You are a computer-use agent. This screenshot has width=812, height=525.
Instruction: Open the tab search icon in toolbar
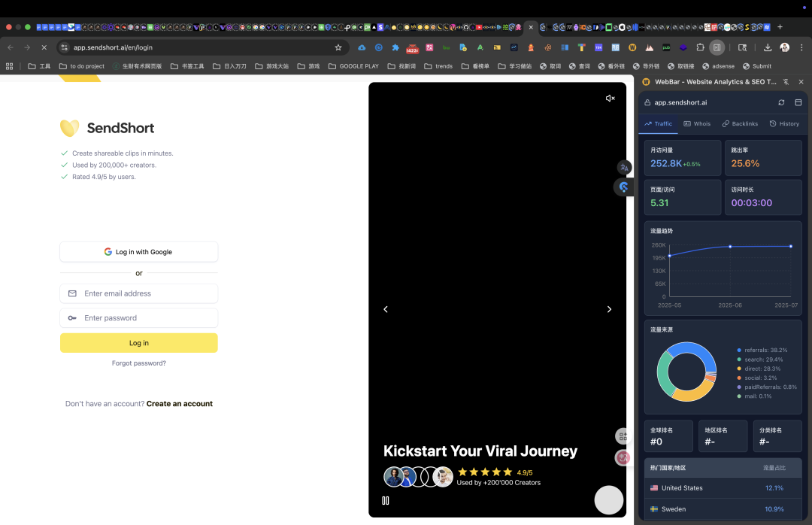(x=742, y=47)
